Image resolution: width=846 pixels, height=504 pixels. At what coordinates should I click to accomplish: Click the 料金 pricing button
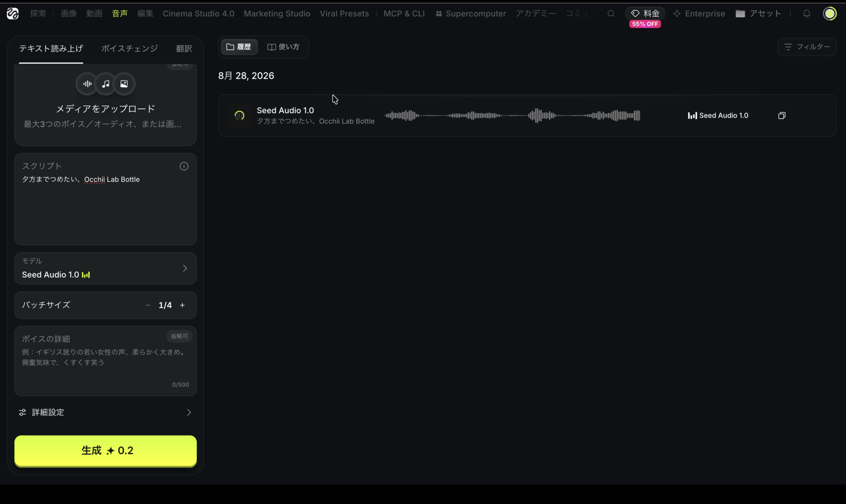point(645,14)
